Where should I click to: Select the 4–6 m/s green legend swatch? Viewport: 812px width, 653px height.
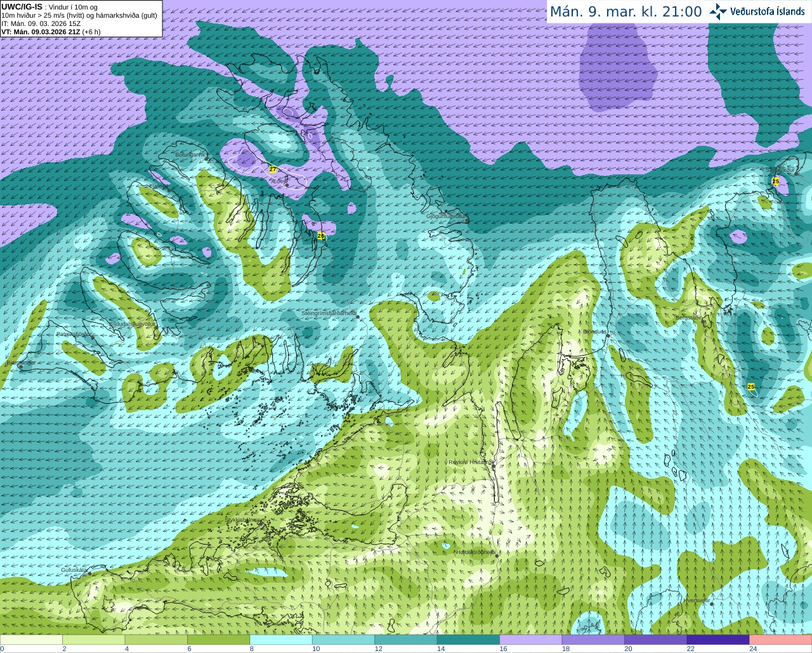(156, 640)
